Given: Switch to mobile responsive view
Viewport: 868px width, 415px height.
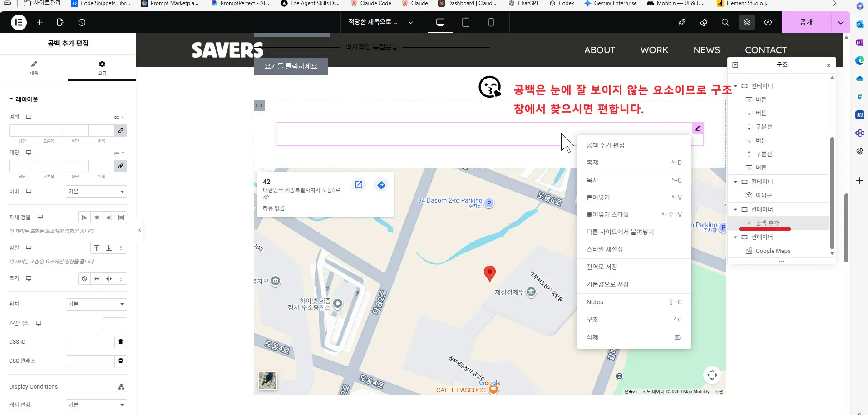Looking at the screenshot, I should 491,22.
